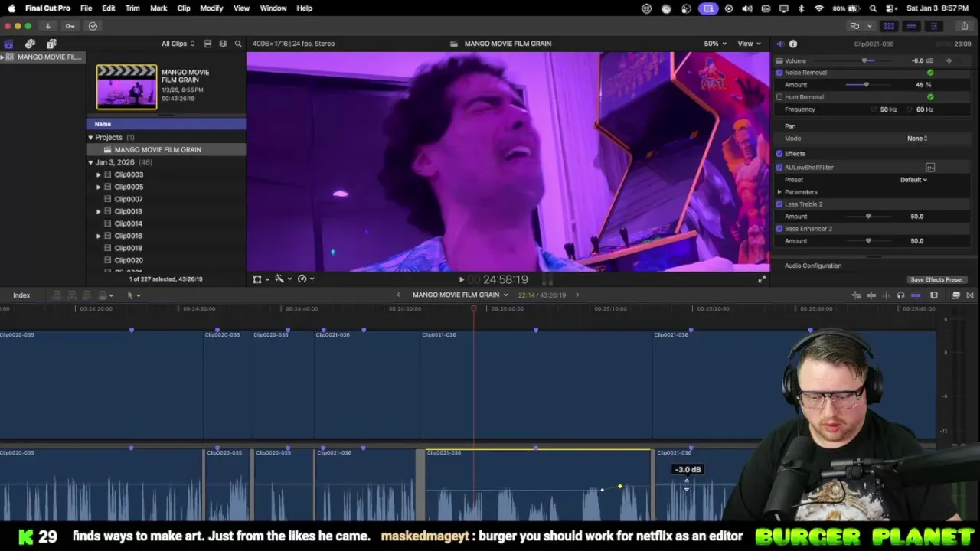Open the Window menu
The image size is (980, 551).
(273, 8)
